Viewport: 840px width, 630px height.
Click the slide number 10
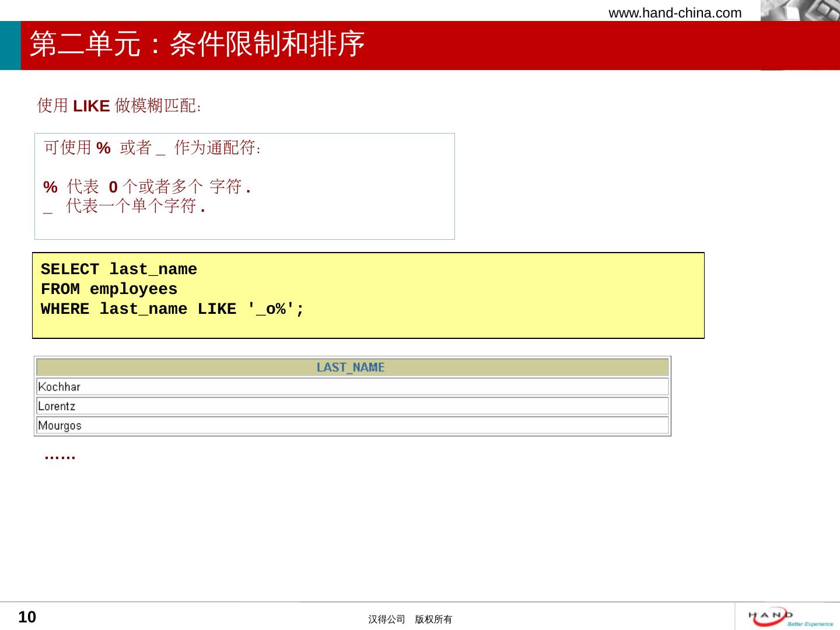click(x=27, y=617)
